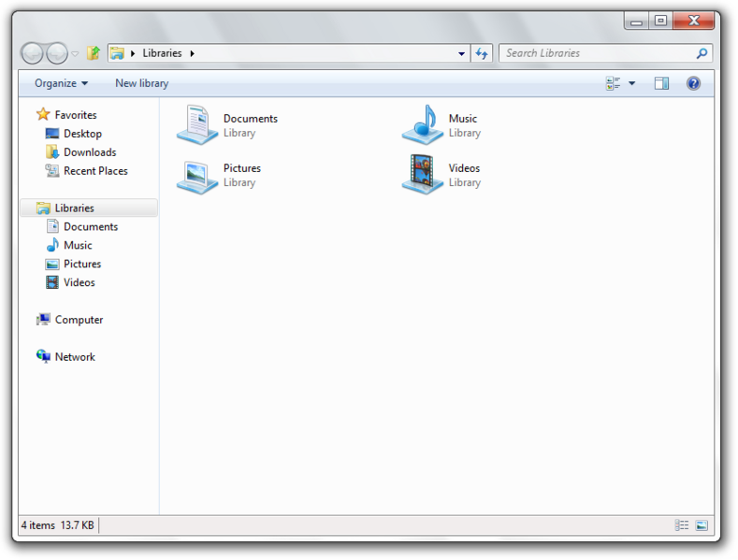
Task: Open the Organize dropdown menu
Action: 61,83
